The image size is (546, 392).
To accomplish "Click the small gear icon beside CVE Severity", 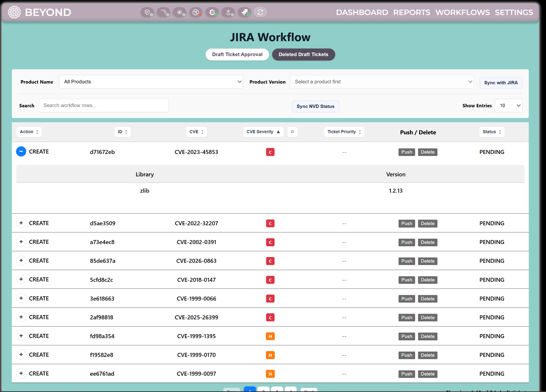I will point(292,132).
